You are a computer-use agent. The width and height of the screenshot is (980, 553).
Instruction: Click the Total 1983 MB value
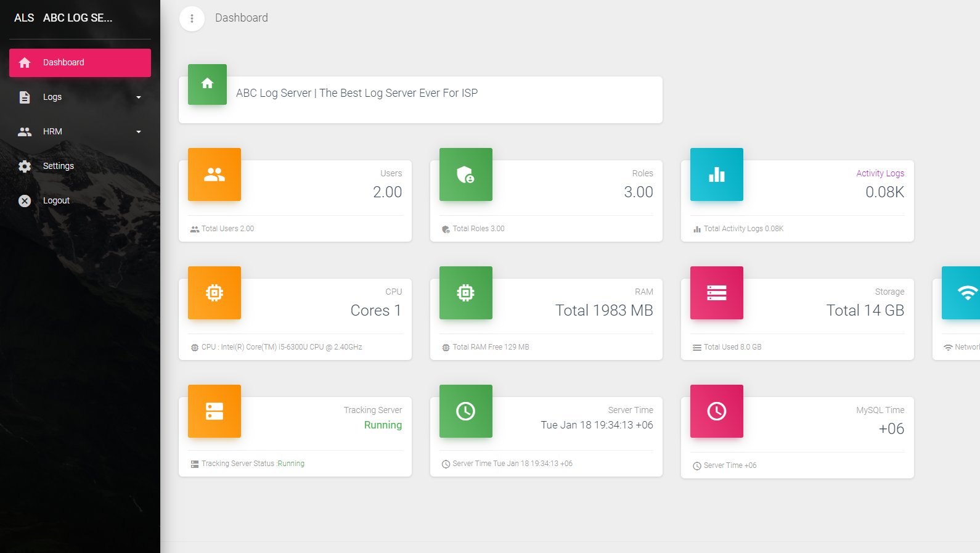tap(604, 311)
